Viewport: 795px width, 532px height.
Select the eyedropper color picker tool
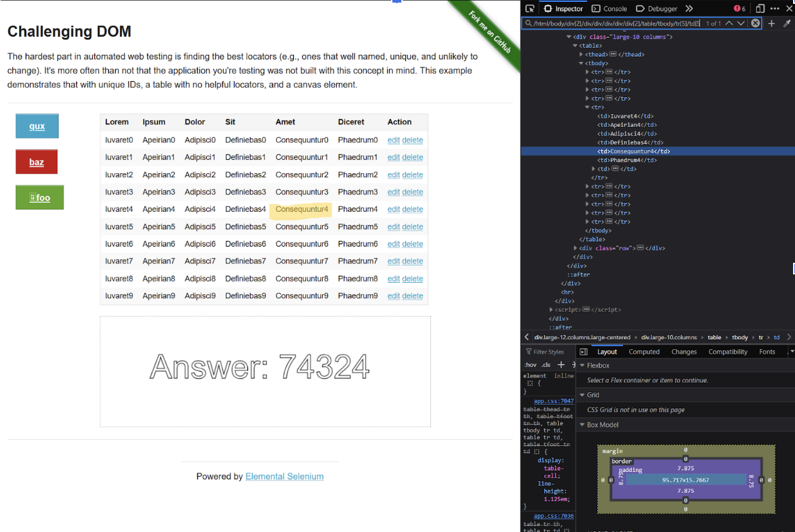click(x=787, y=23)
